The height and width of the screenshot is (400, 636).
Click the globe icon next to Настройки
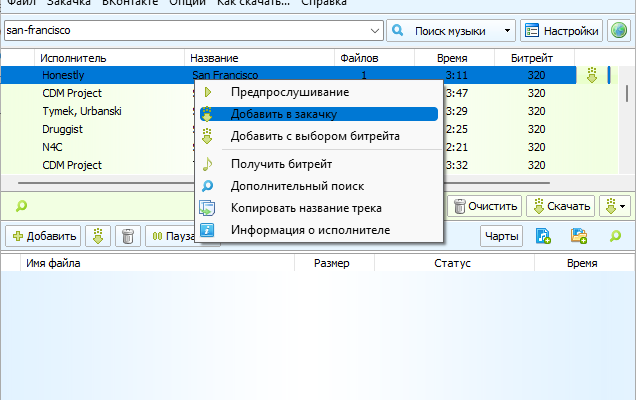coord(619,31)
